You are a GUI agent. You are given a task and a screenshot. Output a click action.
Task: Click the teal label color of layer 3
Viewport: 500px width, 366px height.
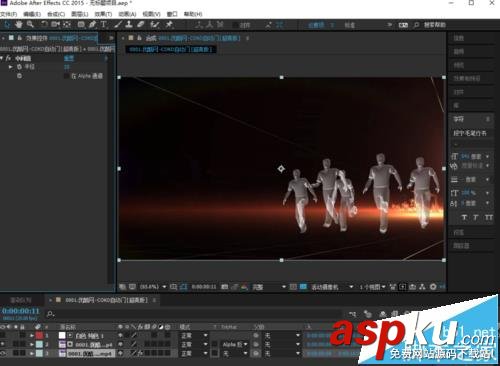tap(39, 353)
